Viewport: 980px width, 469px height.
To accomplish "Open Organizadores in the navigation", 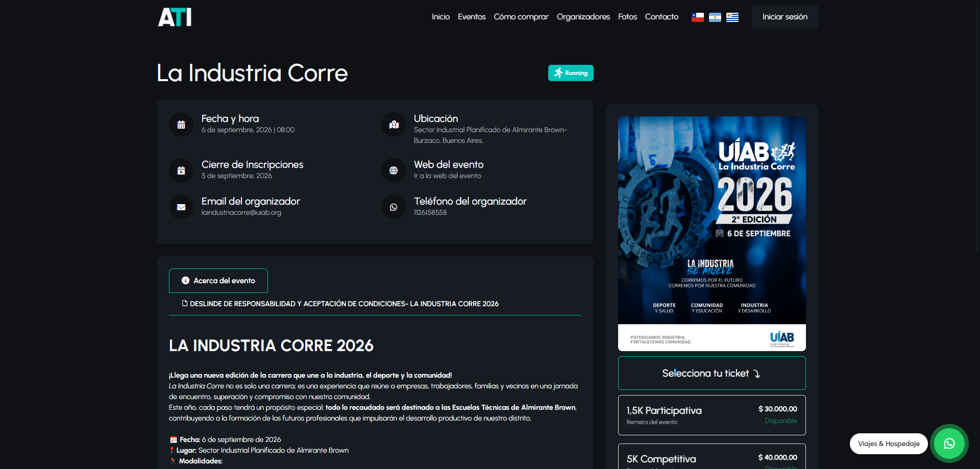I will point(583,17).
